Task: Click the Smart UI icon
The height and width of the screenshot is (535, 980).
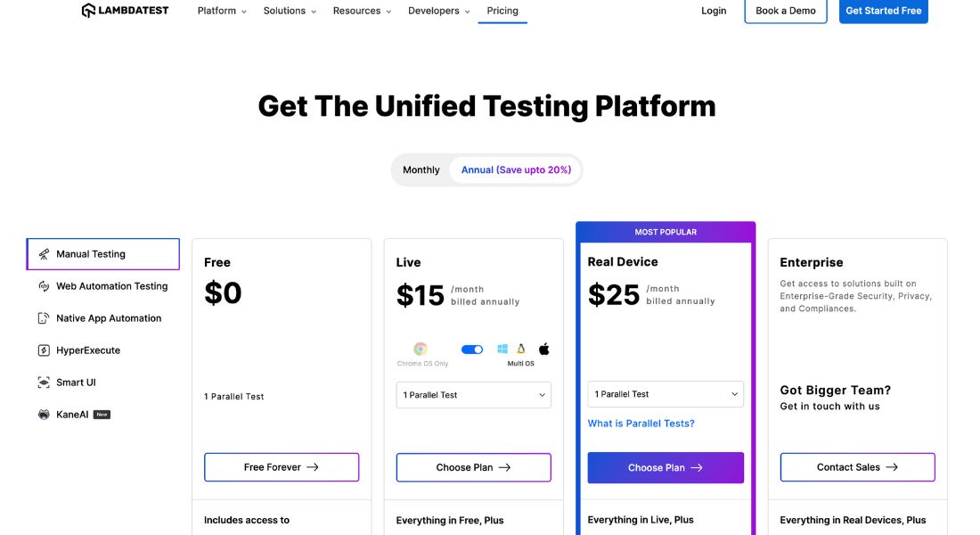Action: click(x=44, y=383)
